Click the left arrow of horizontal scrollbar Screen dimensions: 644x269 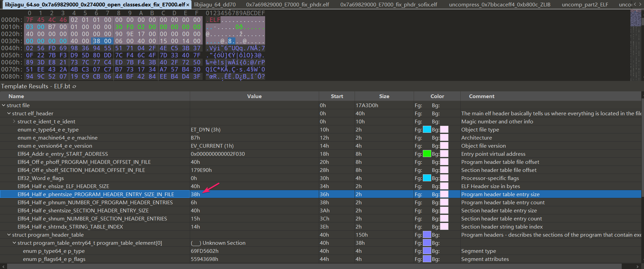3,266
